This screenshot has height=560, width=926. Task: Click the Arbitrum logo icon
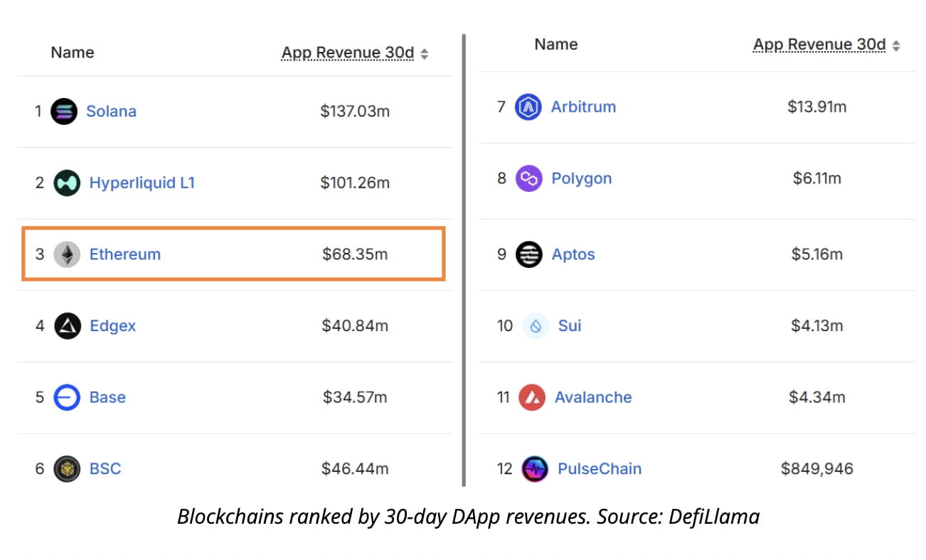(x=528, y=107)
